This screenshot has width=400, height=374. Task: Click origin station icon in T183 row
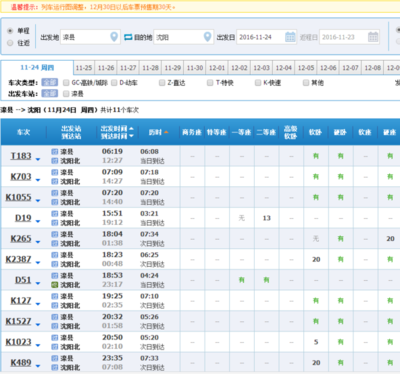pos(55,152)
